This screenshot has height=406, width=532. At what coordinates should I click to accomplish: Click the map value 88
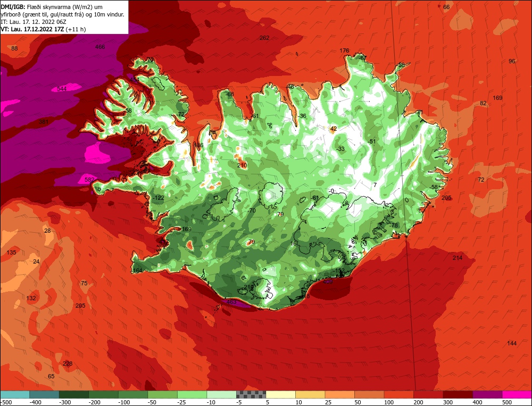[x=14, y=48]
